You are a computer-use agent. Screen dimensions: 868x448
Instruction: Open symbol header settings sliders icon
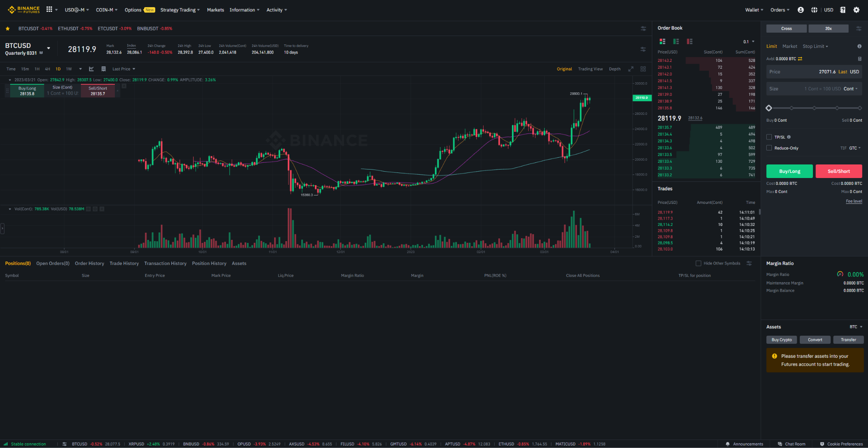point(643,49)
